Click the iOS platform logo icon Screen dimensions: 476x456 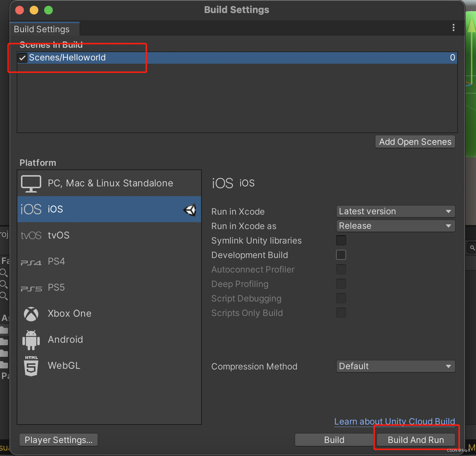(31, 209)
